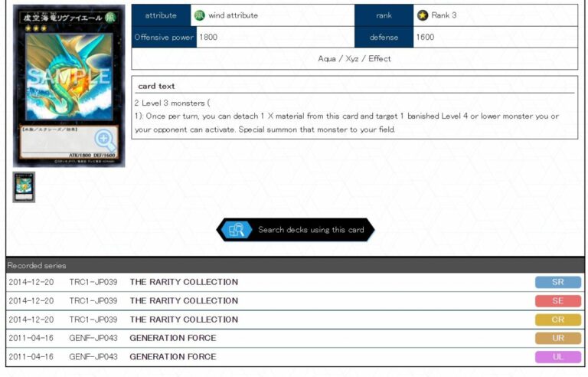Viewport: 588px width, 377px height.
Task: Select the blue SR rarity badge
Action: coord(557,282)
